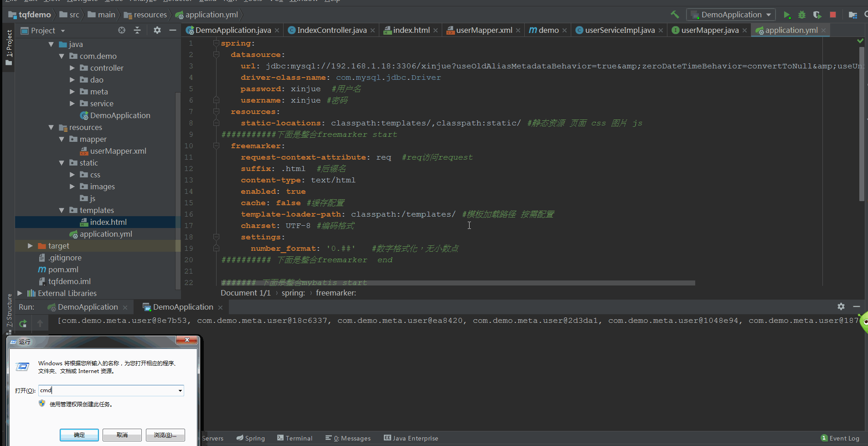Expand External Libraries node

click(20, 293)
